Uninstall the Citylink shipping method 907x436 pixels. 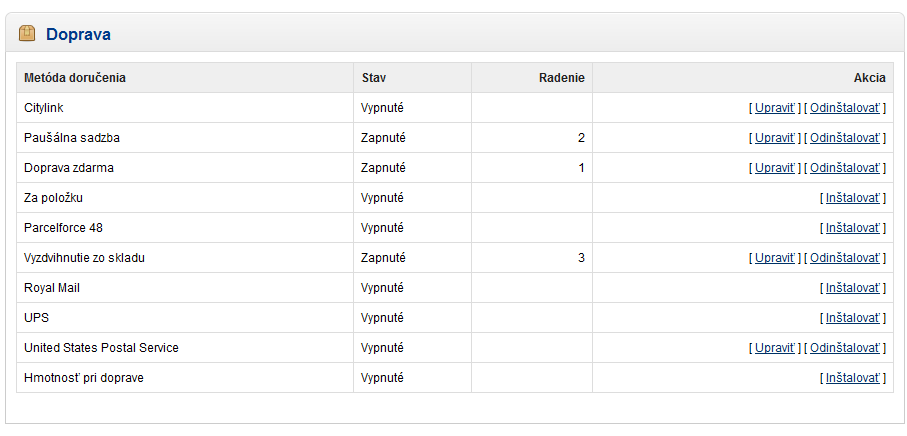click(x=845, y=108)
